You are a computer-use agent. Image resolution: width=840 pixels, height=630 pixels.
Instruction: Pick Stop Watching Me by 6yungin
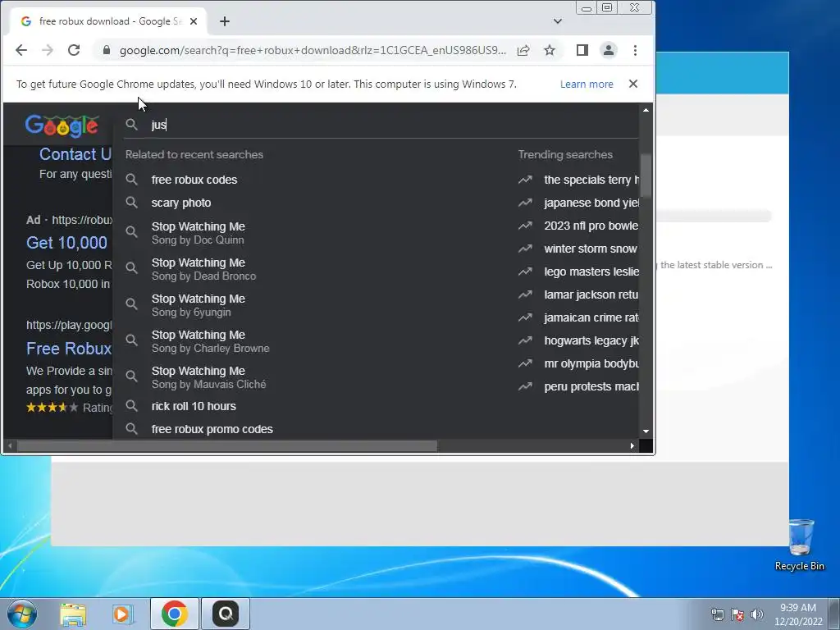(x=198, y=305)
